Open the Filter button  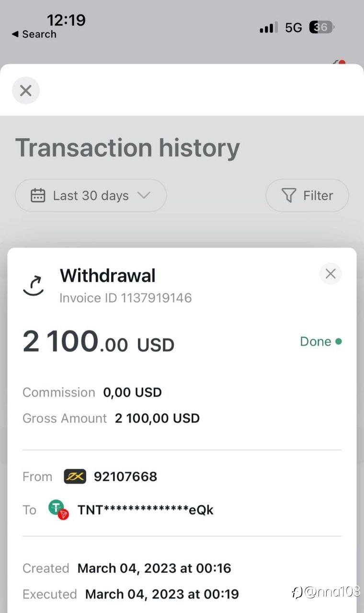(x=307, y=195)
